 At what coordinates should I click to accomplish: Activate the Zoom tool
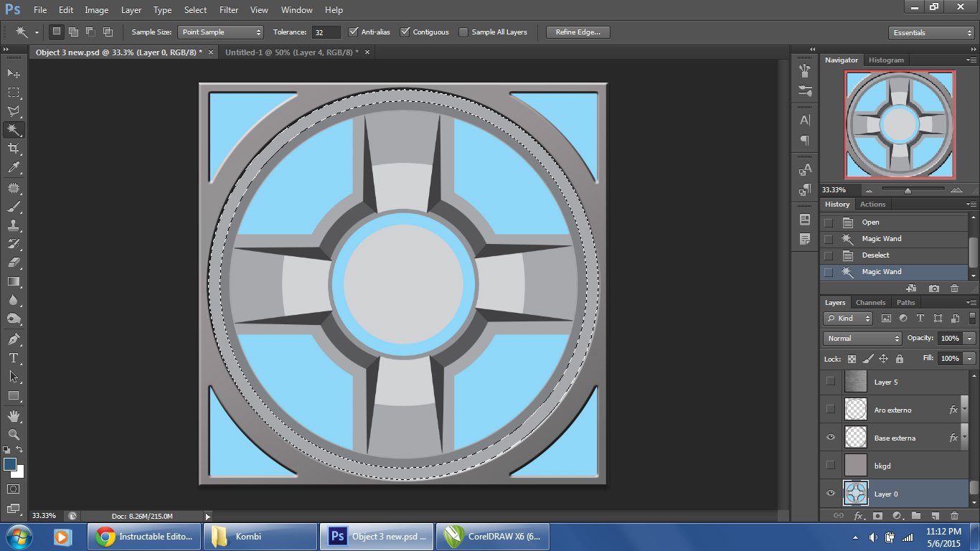tap(14, 435)
